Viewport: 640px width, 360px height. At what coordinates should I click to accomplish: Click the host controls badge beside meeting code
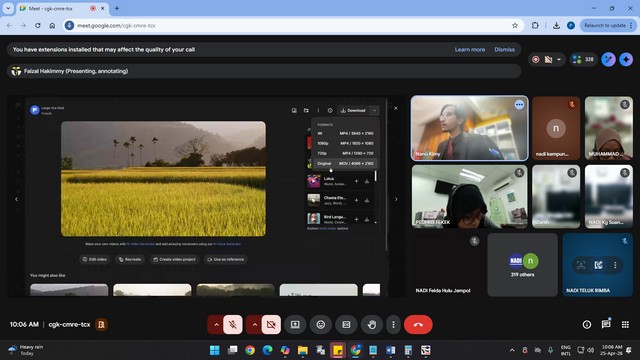tap(101, 324)
